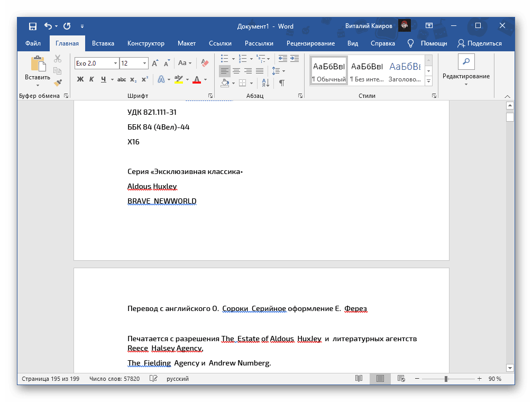Align text right

point(248,71)
